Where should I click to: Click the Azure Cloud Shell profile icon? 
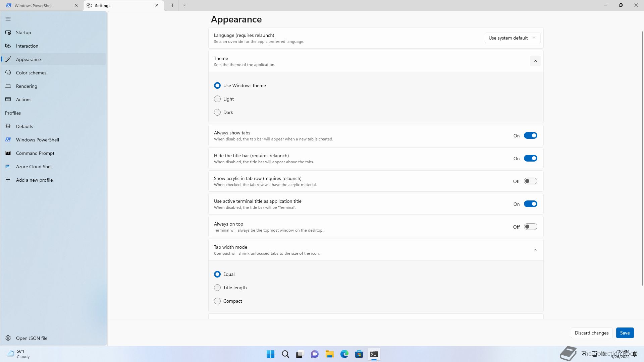[8, 167]
